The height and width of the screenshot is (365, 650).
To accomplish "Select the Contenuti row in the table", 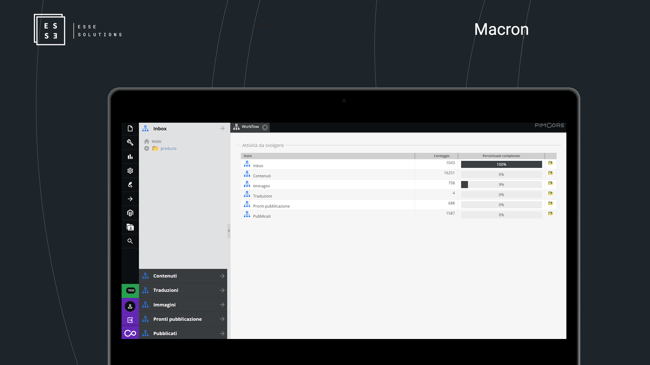I will point(399,175).
